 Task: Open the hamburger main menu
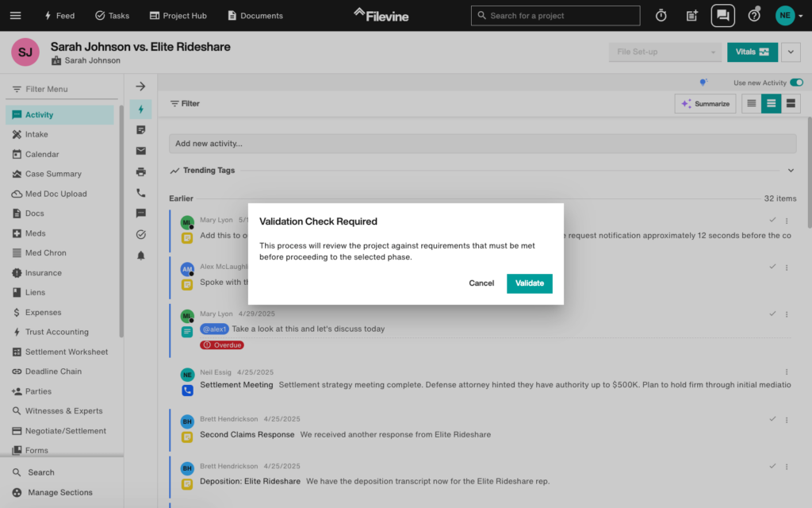coord(16,15)
